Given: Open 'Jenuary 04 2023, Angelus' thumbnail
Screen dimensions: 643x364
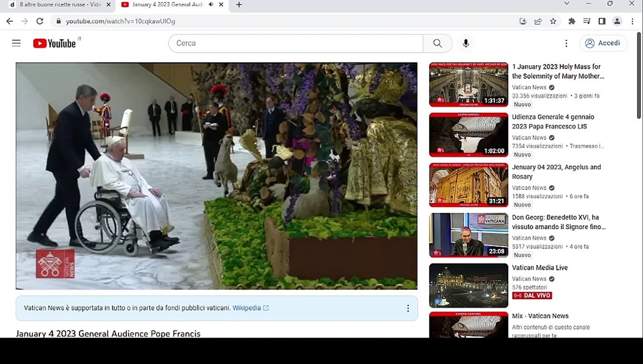Looking at the screenshot, I should [468, 185].
